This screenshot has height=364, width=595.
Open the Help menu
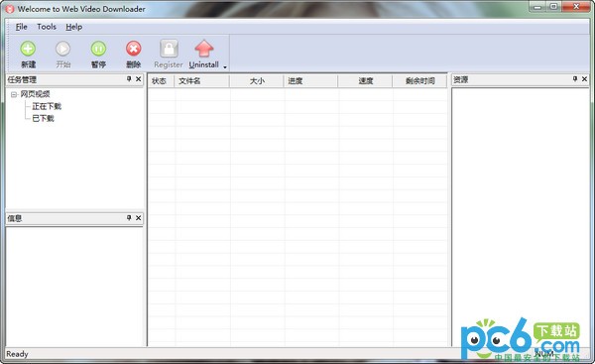[x=74, y=27]
